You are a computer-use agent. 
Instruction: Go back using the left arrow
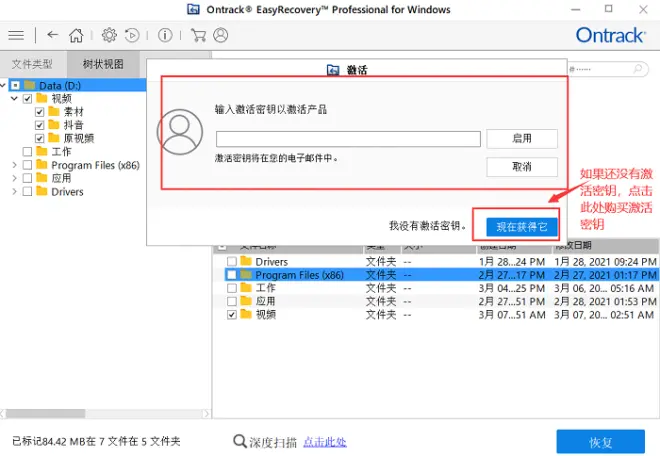(53, 35)
